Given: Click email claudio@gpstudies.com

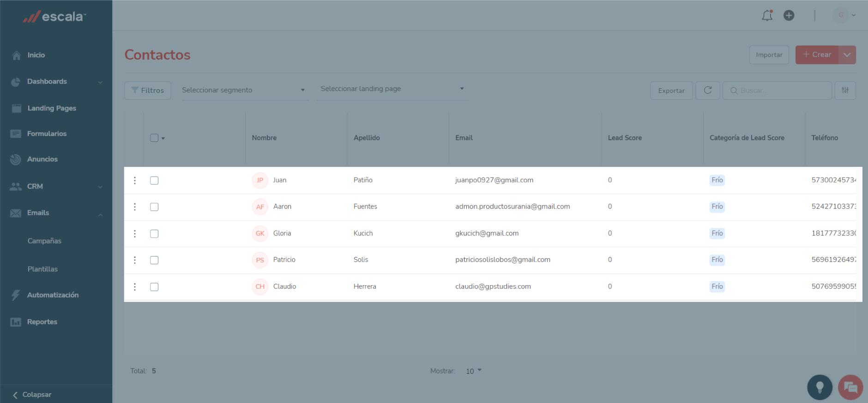Looking at the screenshot, I should (493, 287).
